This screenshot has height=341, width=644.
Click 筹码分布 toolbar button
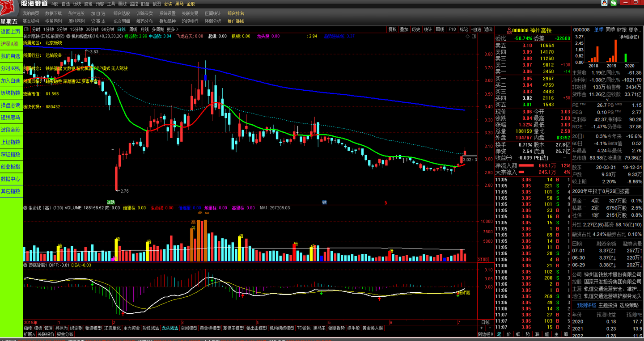click(144, 21)
